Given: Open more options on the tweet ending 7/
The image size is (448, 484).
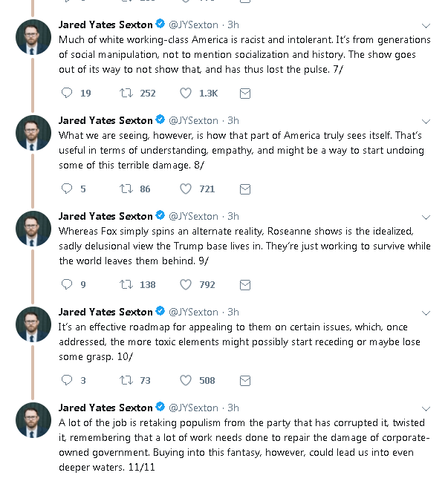Looking at the screenshot, I should 426,25.
